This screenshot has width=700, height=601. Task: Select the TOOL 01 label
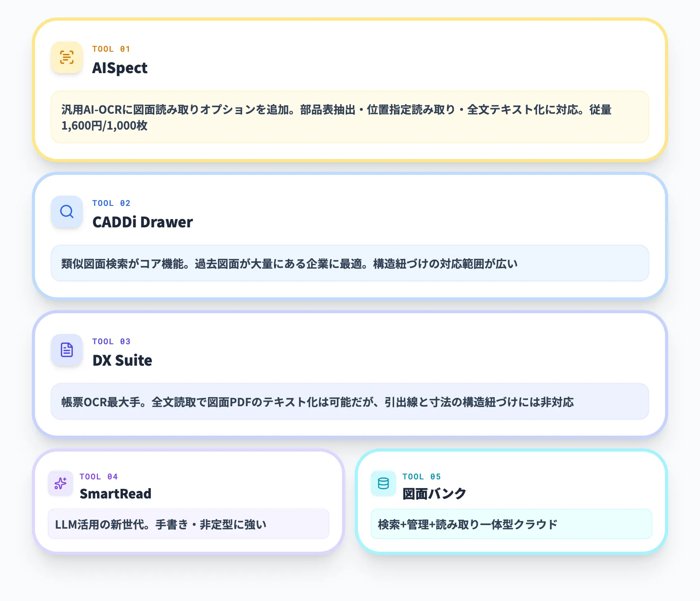(x=111, y=48)
